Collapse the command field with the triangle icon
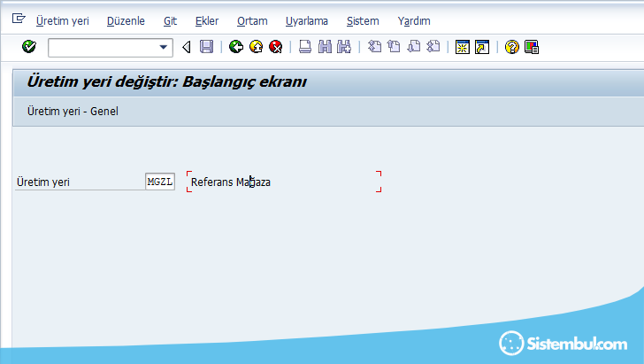This screenshot has width=644, height=364. point(187,47)
